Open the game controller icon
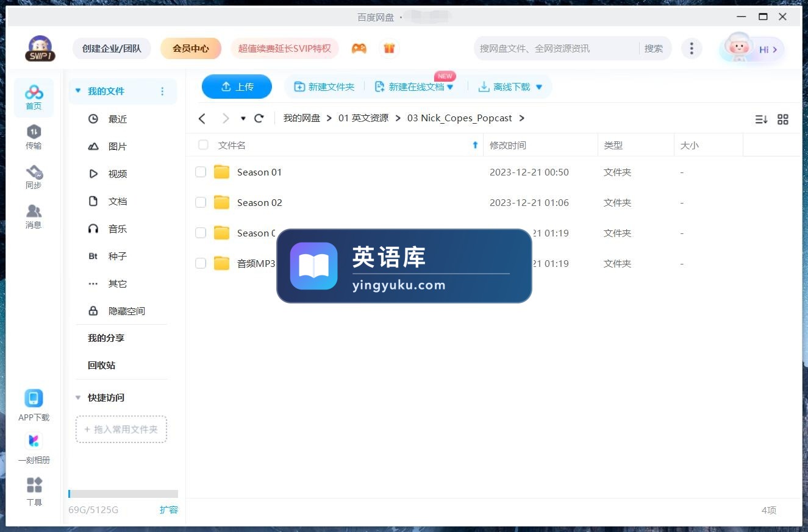 tap(359, 48)
